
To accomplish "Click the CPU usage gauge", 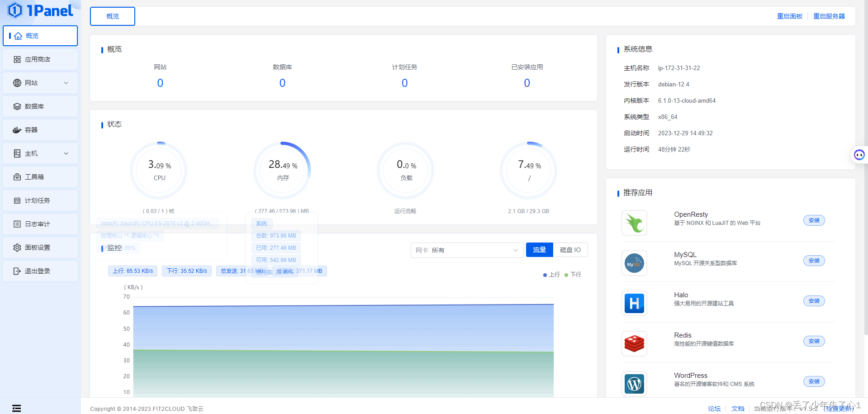I will (x=159, y=171).
